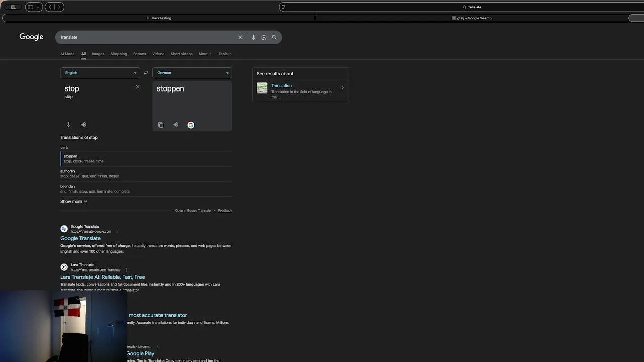Viewport: 644px width, 362px height.
Task: Switch to Shopping tab
Action: [x=119, y=54]
